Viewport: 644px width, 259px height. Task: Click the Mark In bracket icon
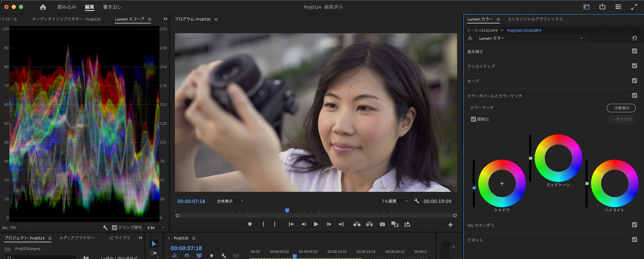[263, 224]
